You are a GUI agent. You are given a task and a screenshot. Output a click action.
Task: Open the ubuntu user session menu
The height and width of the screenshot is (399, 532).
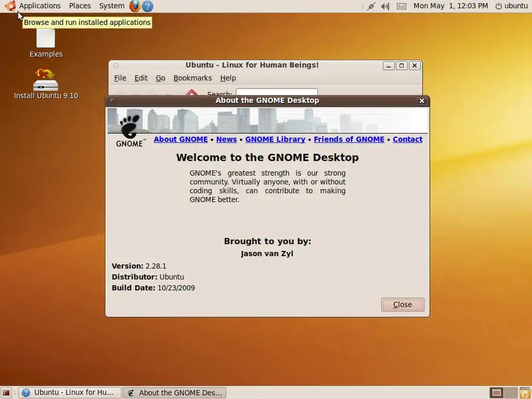click(512, 6)
